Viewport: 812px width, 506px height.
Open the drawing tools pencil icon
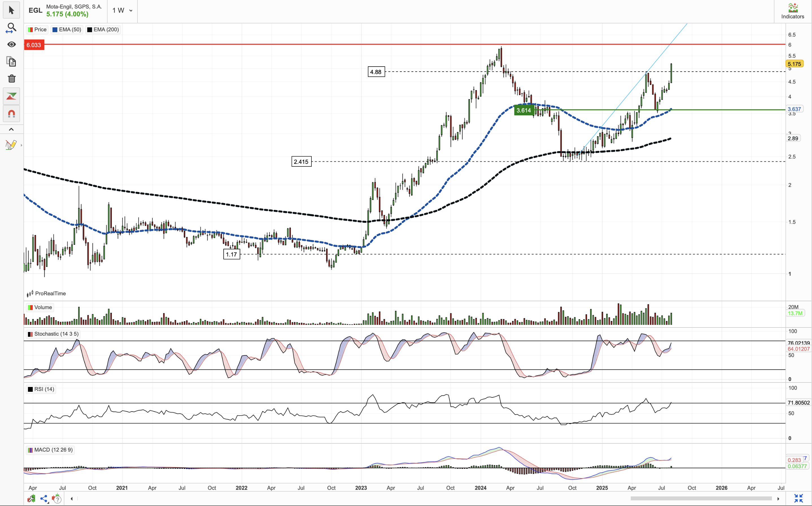click(x=11, y=145)
